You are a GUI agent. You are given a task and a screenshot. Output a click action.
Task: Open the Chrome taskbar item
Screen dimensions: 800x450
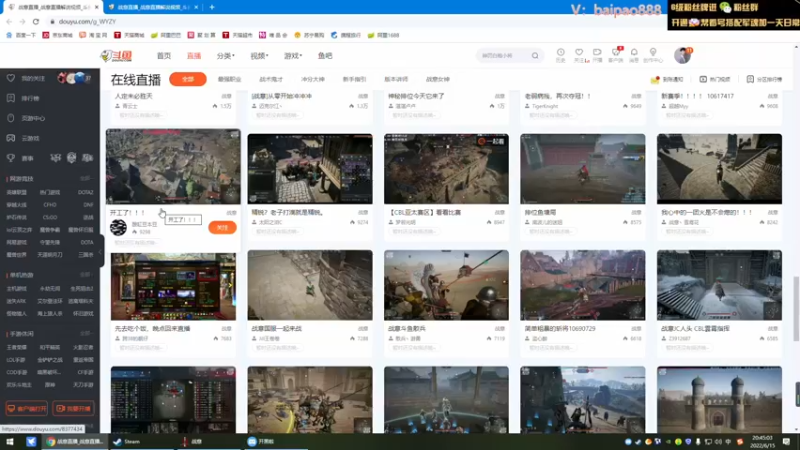coord(75,442)
